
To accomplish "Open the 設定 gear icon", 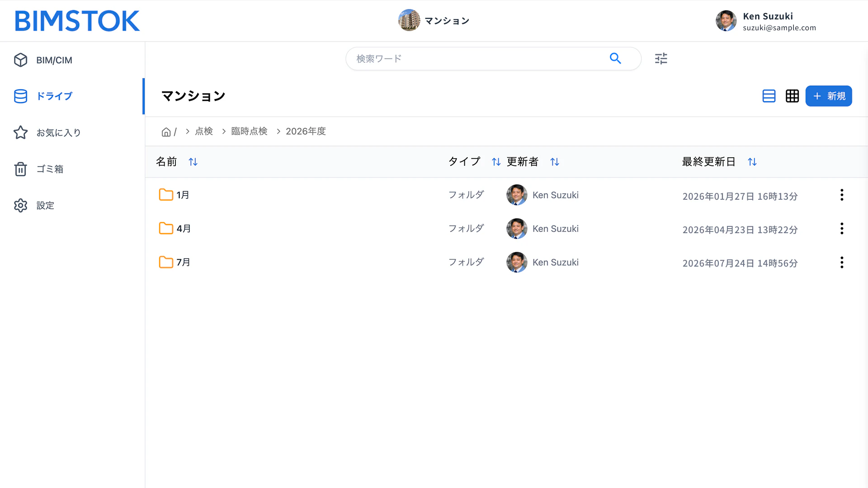I will tap(20, 205).
